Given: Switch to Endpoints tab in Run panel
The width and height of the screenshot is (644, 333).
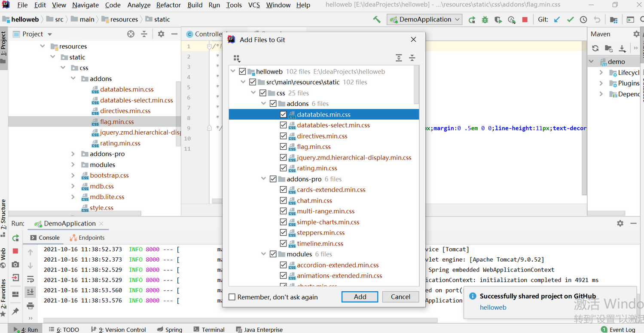Looking at the screenshot, I should 87,237.
